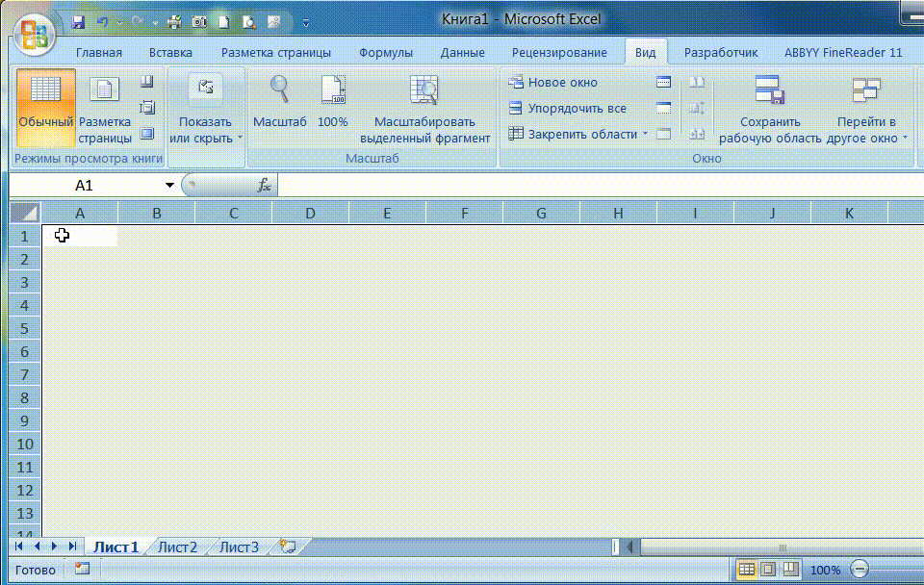The width and height of the screenshot is (924, 585).
Task: Toggle the Split window icon
Action: point(663,82)
